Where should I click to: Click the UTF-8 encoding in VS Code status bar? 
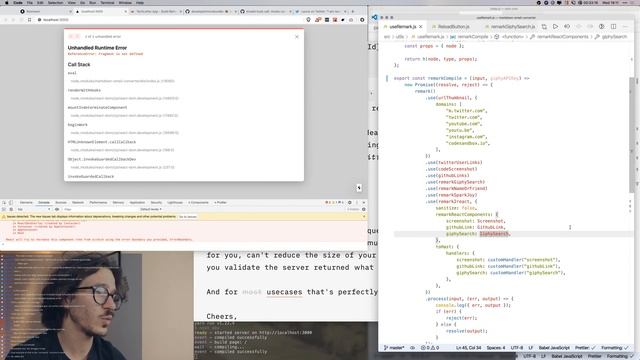pos(517,348)
